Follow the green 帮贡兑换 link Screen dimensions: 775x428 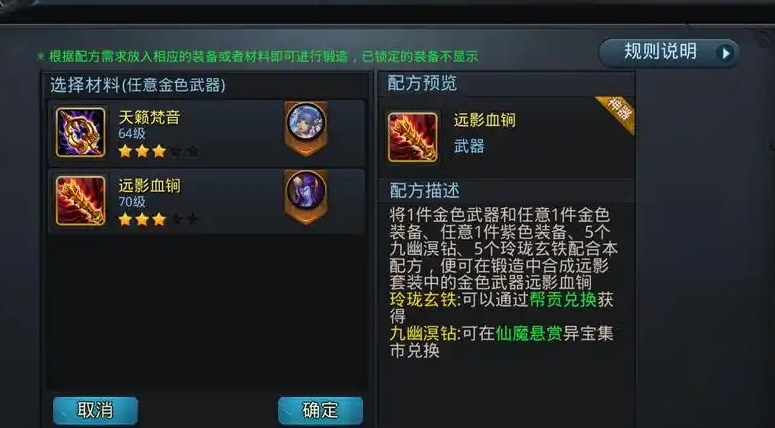(x=563, y=300)
